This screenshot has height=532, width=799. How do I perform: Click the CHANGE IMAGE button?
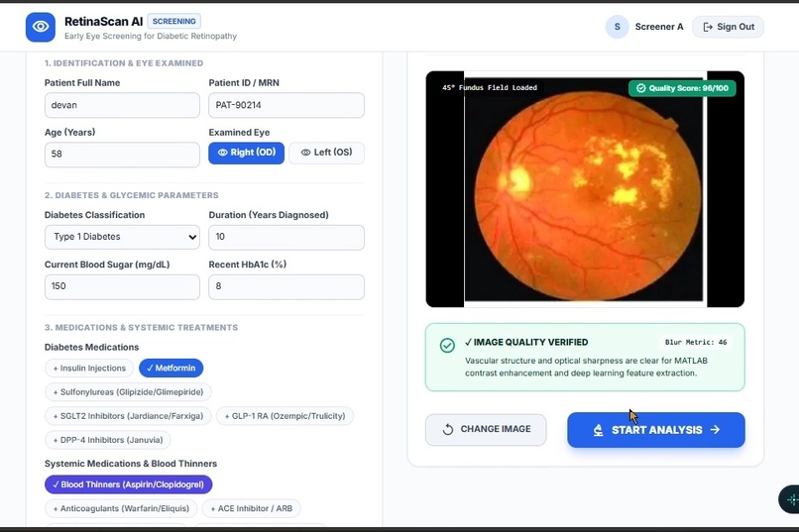486,430
